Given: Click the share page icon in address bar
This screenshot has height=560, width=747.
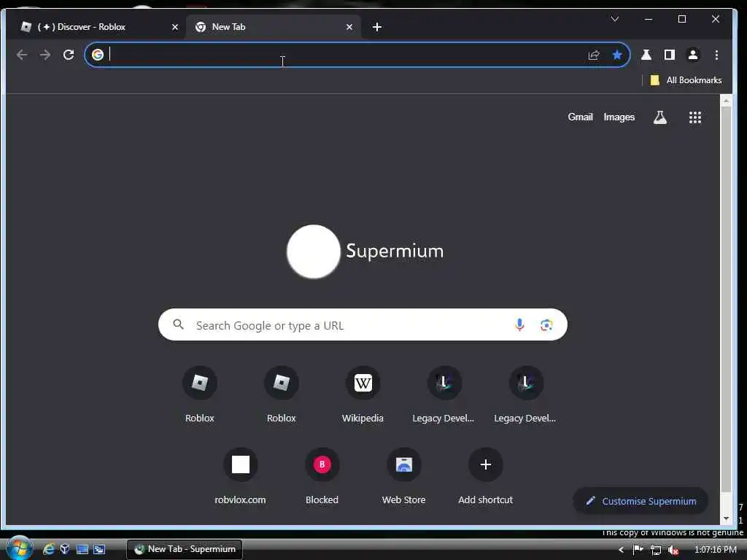Looking at the screenshot, I should pos(594,55).
